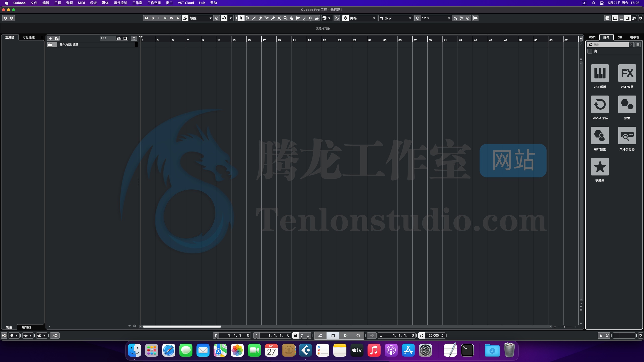Open the 运行控制 menu
The height and width of the screenshot is (362, 644).
tap(120, 3)
